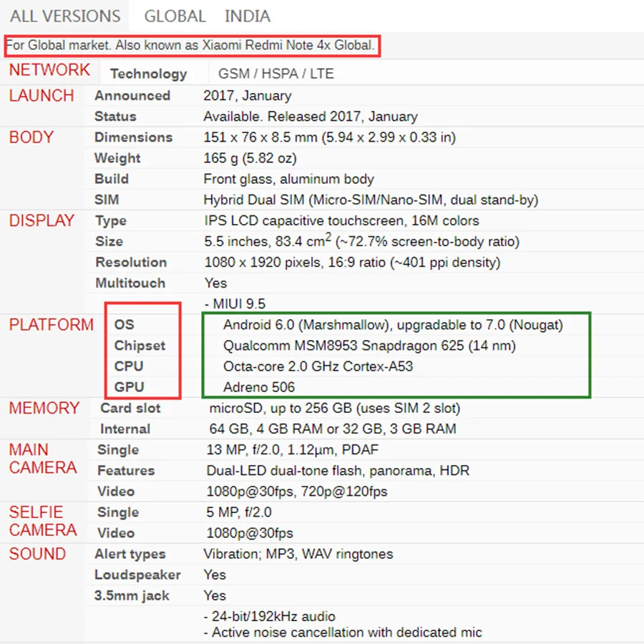Select '13 MP, f/2.0, 1.12µm, PDAF' text

pos(293,450)
